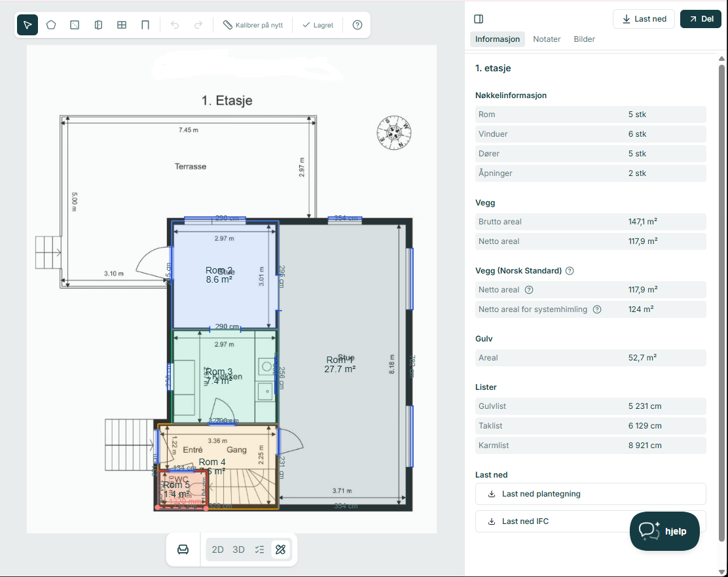Screen dimensions: 728x577
Task: Choose the wall opening tool
Action: pos(145,25)
